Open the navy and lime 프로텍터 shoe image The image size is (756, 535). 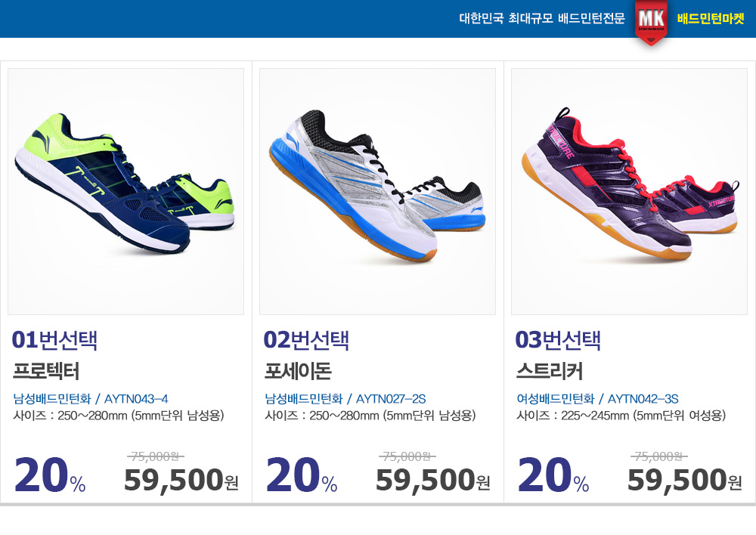tap(125, 191)
